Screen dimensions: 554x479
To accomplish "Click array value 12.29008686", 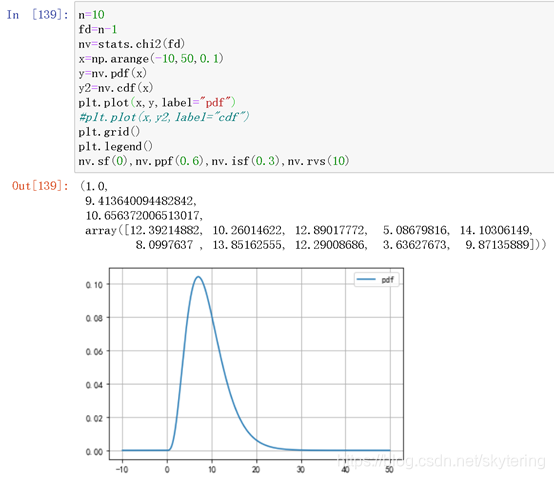I will 331,245.
